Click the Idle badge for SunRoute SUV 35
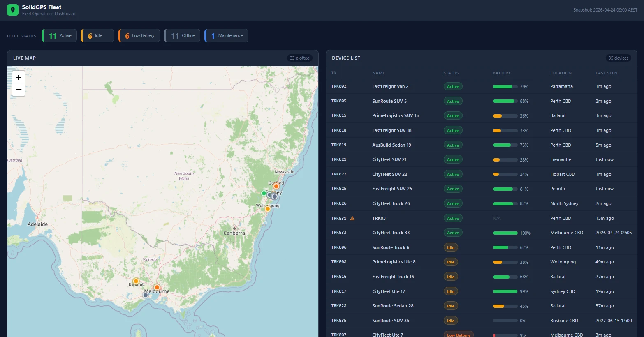The image size is (644, 337). pos(451,321)
